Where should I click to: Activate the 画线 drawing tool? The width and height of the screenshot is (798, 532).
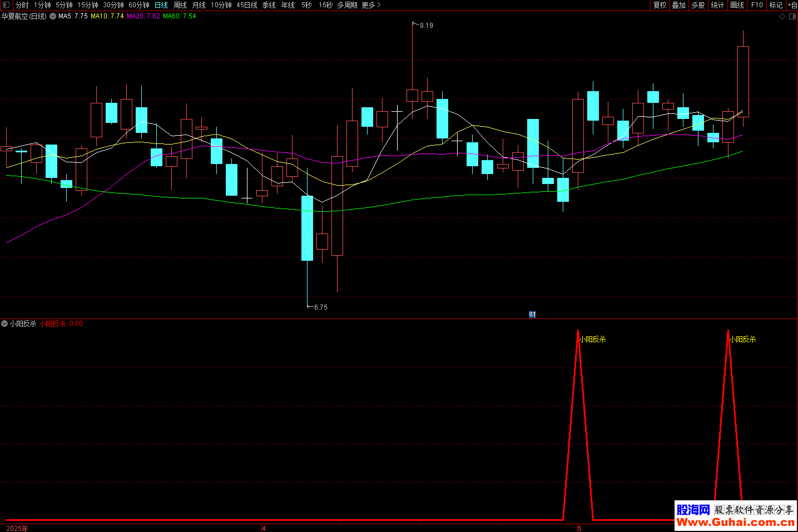coord(737,5)
